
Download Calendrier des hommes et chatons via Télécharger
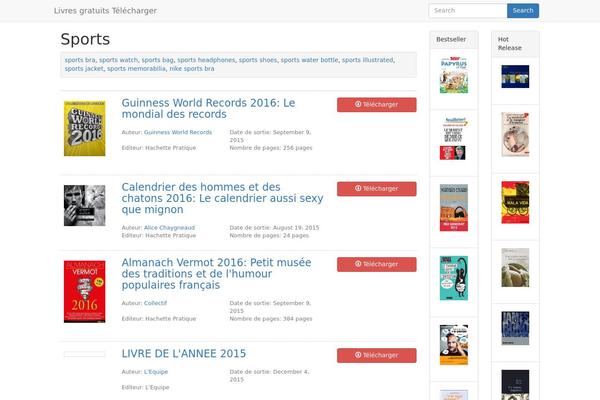pos(377,189)
